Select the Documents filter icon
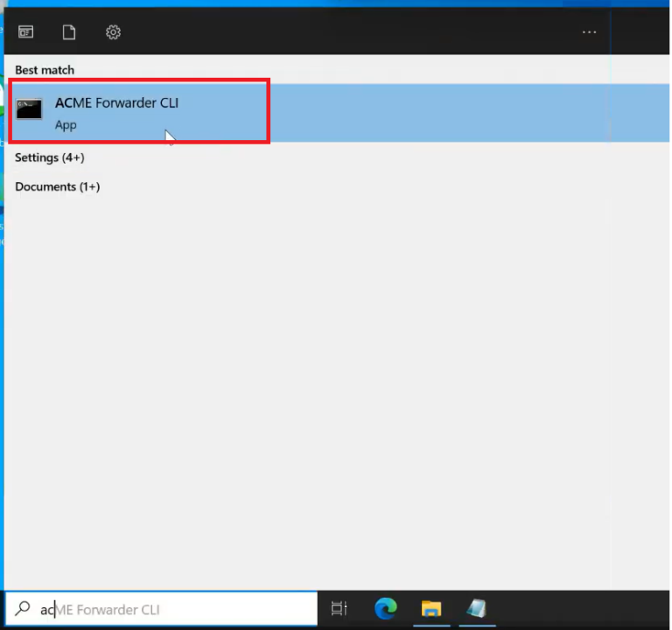The width and height of the screenshot is (672, 630). pyautogui.click(x=69, y=32)
